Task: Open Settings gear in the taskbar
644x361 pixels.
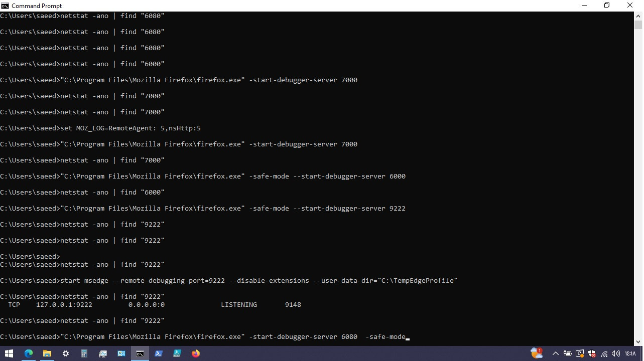Action: [x=66, y=353]
